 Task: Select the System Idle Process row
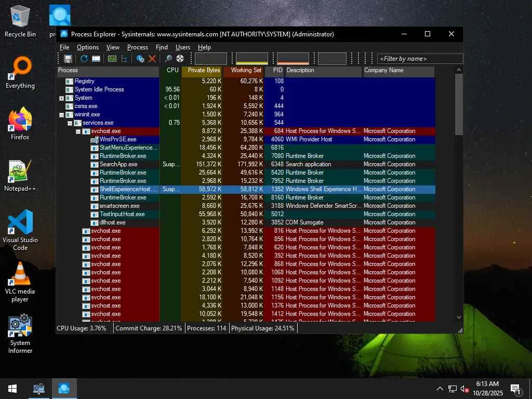coord(246,89)
